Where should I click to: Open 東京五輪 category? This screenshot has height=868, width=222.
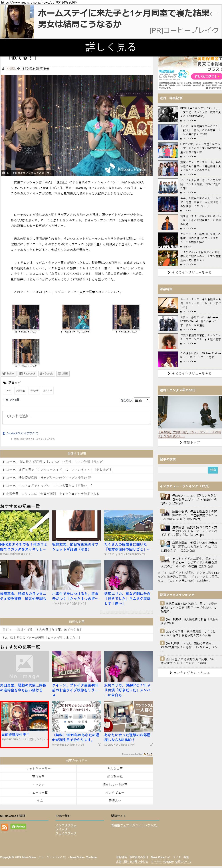point(38,777)
